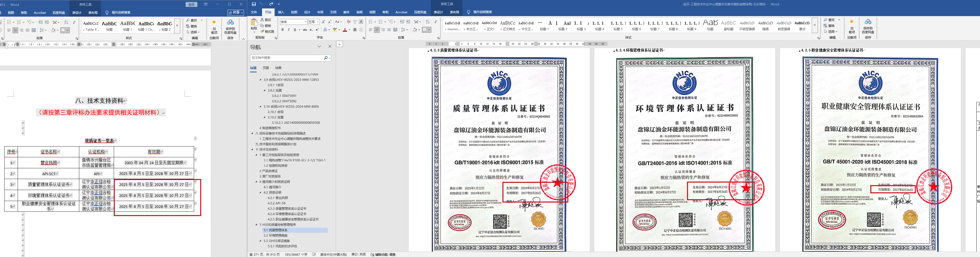Click the Character Shading icon
Viewport: 980px width, 257px height.
click(x=355, y=30)
